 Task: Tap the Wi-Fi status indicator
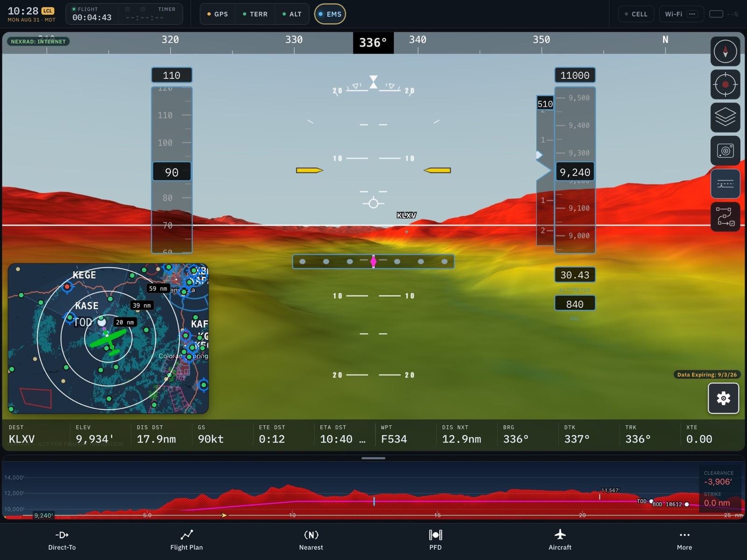coord(681,14)
